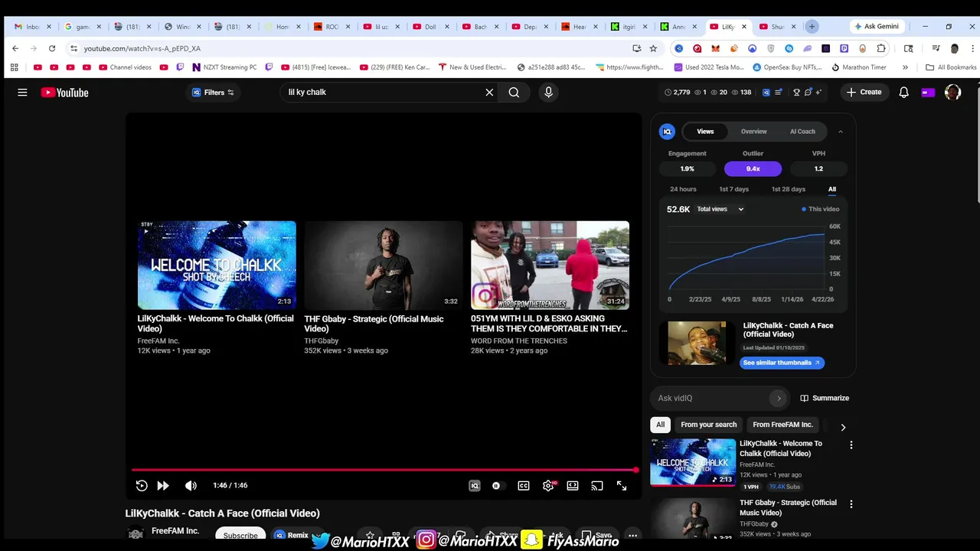Toggle closed captions CC
Viewport: 980px width, 551px height.
(x=524, y=485)
